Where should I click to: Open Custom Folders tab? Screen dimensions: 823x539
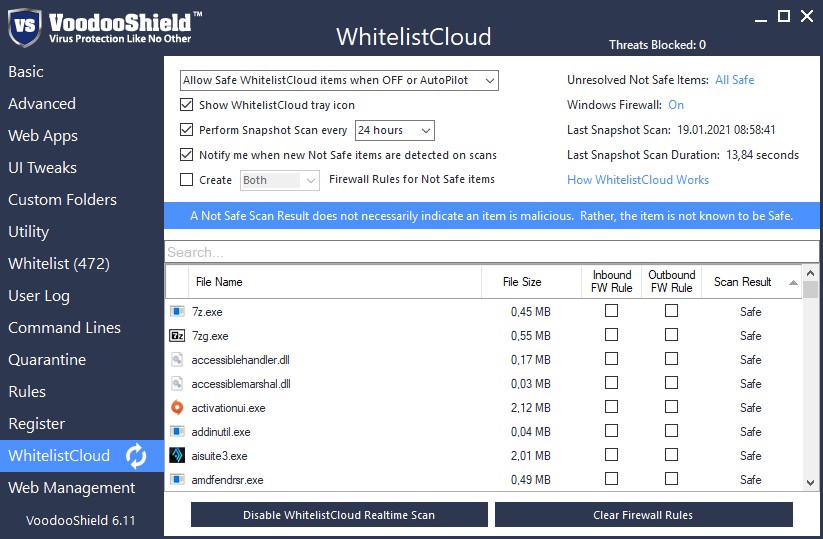point(62,200)
